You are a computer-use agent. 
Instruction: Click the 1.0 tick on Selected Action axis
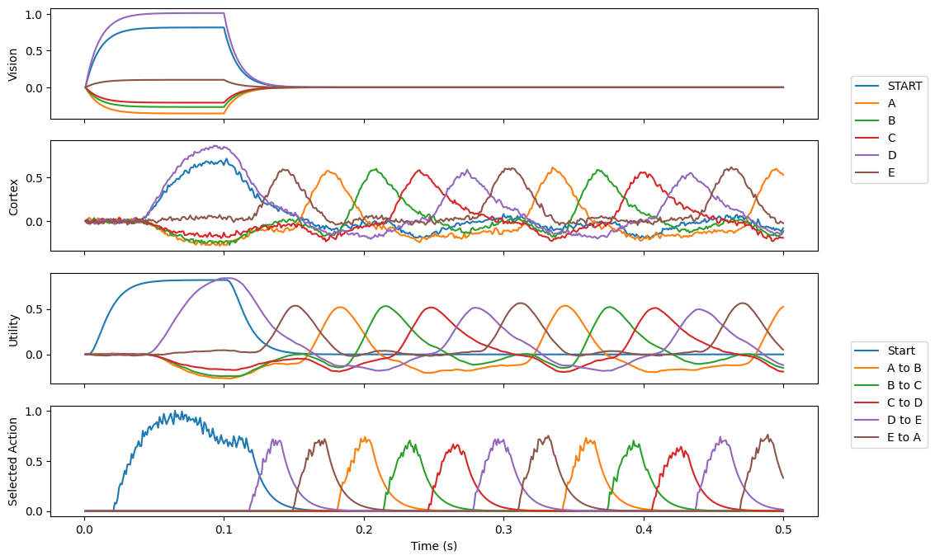34,412
